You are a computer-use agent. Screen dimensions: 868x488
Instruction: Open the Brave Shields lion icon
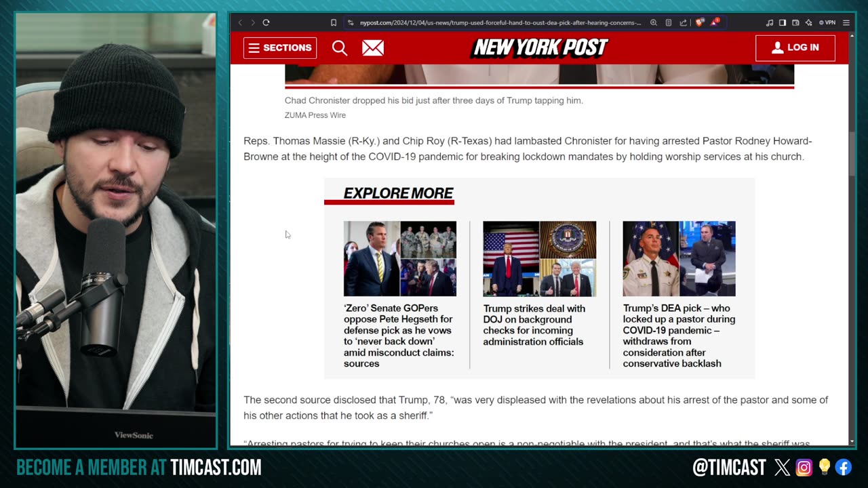pos(699,22)
